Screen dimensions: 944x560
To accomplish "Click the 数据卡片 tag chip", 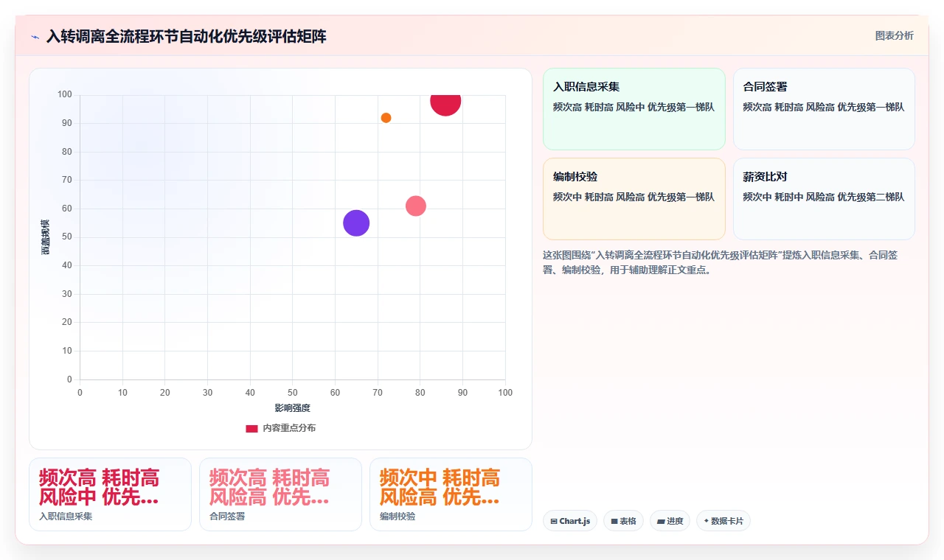I will pos(723,521).
